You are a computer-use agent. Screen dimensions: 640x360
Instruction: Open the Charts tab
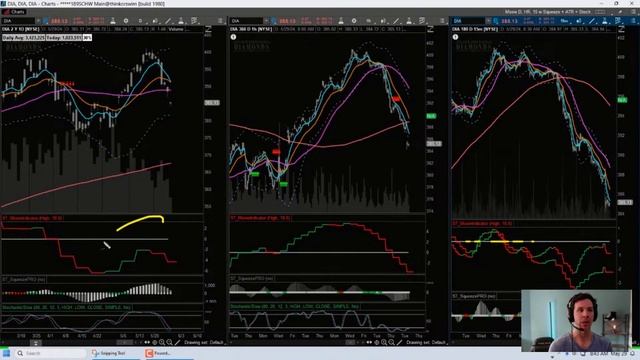13,12
